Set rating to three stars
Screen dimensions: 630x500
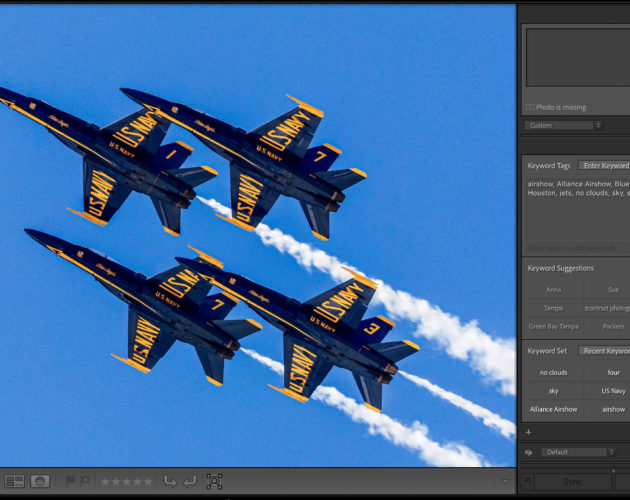(127, 482)
